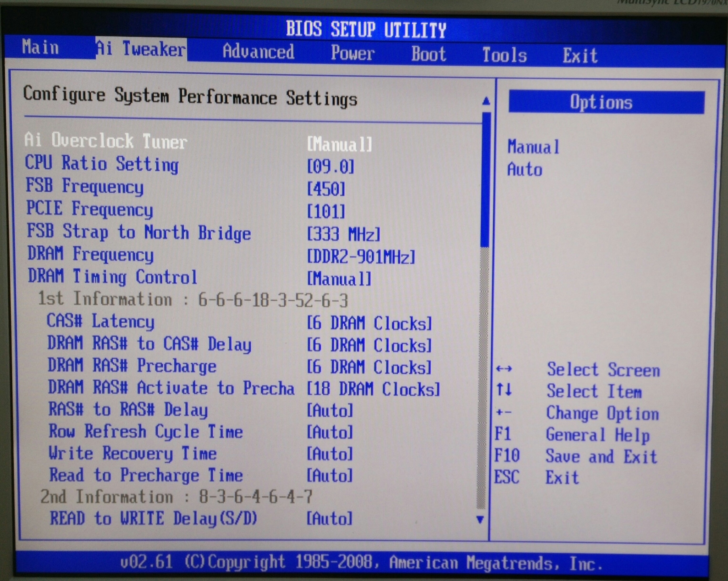This screenshot has width=728, height=581.
Task: Select the Ai Overclock Tuner Manual value
Action: tap(339, 145)
